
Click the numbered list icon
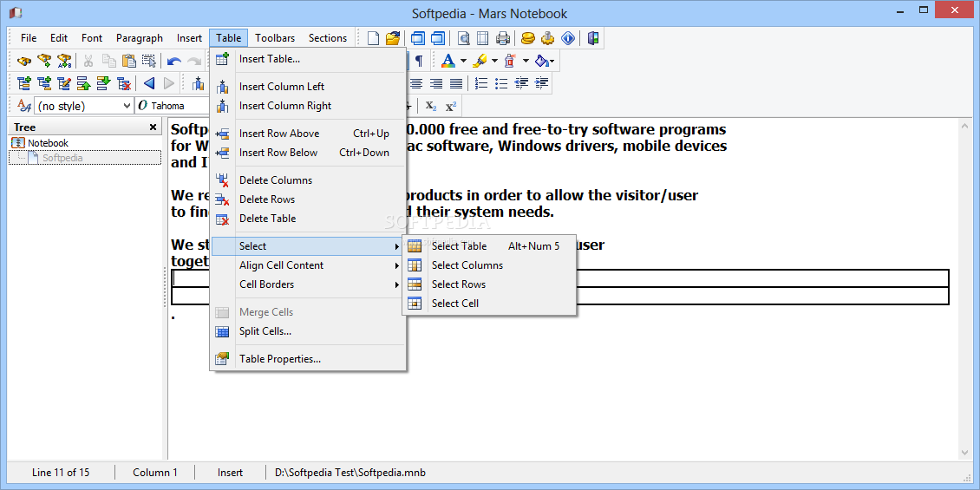(x=481, y=83)
